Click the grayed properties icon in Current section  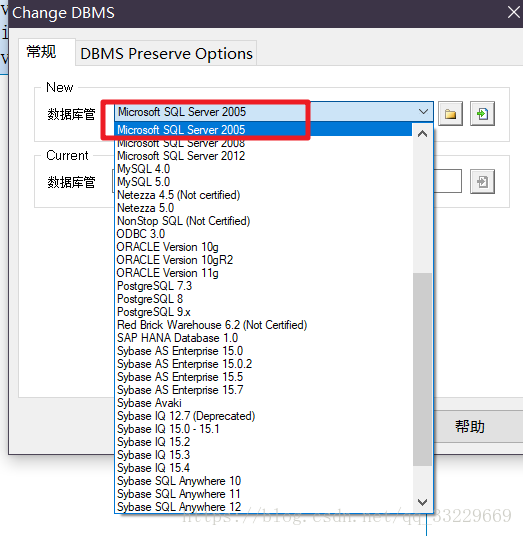pyautogui.click(x=482, y=182)
